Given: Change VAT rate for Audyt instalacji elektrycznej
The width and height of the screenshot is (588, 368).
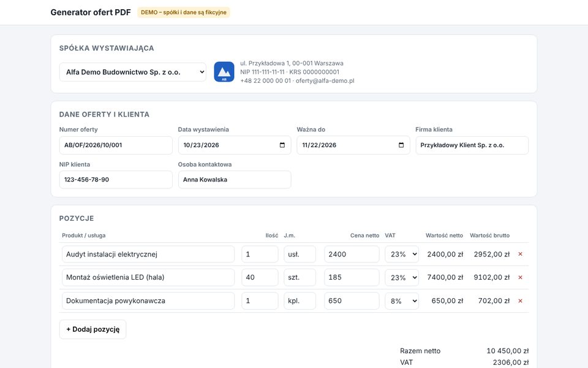Looking at the screenshot, I should click(x=402, y=254).
